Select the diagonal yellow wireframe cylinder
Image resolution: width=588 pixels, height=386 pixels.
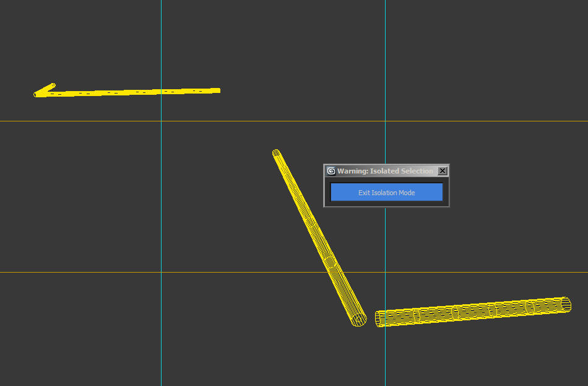319,238
